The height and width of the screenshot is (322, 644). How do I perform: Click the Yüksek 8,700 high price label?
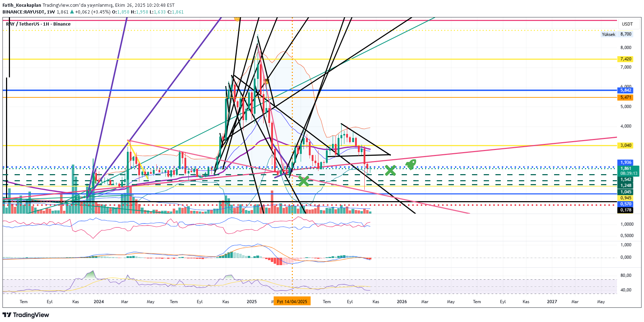(x=617, y=34)
